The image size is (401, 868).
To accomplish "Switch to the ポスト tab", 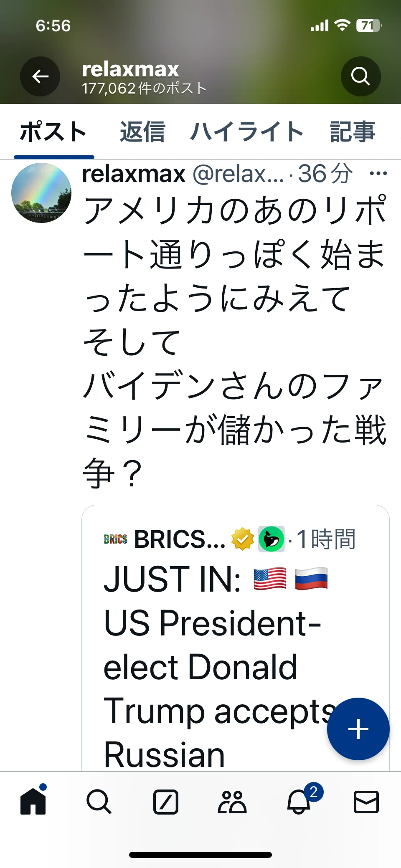I will [53, 132].
